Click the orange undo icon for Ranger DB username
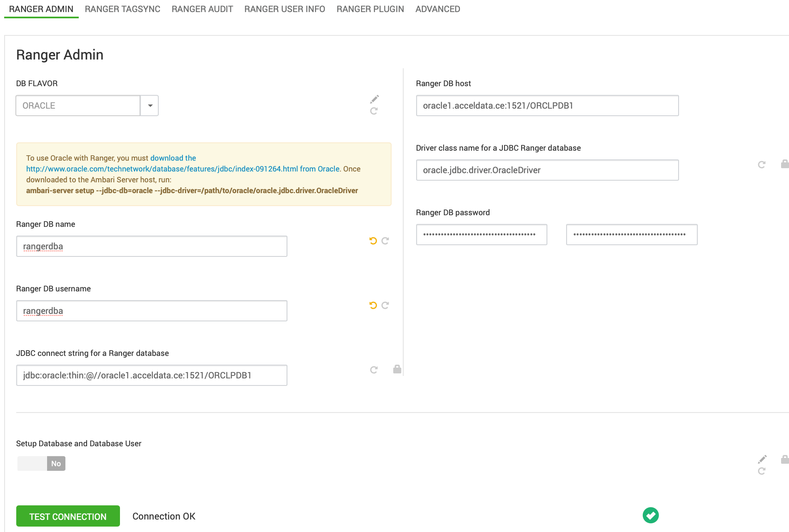 373,306
